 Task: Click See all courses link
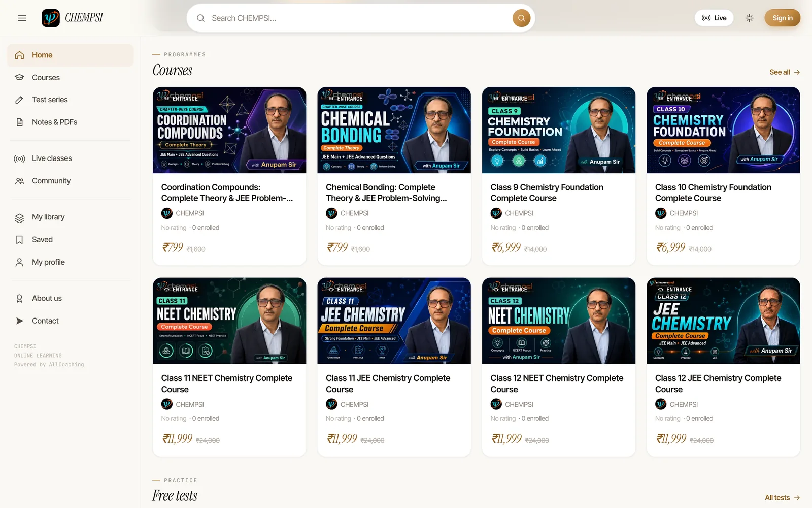(x=785, y=72)
